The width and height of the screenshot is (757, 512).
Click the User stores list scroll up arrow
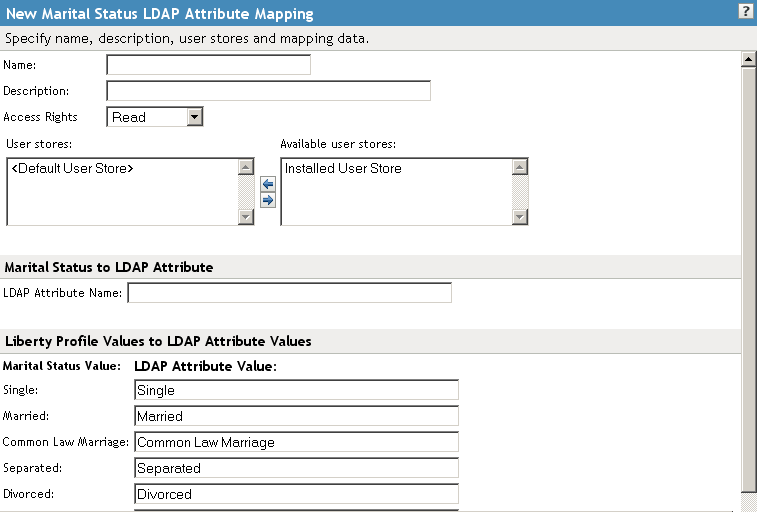click(x=246, y=167)
